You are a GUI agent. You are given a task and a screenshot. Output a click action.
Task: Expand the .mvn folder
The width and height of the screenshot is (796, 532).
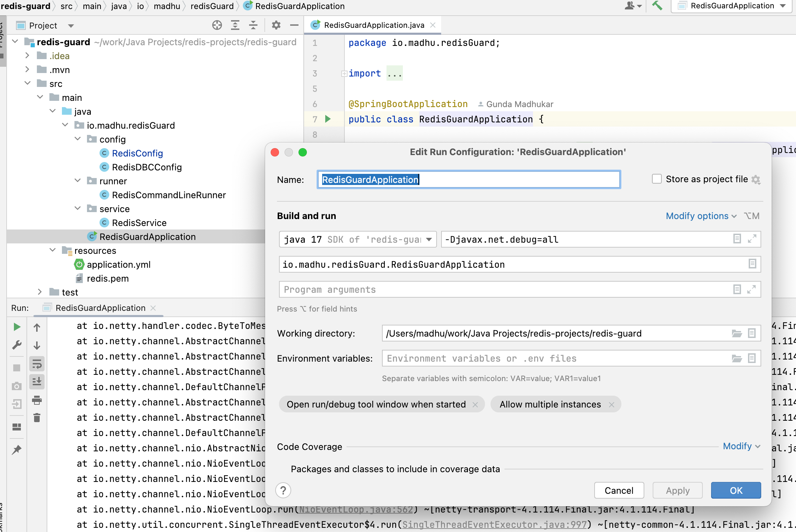(x=27, y=69)
